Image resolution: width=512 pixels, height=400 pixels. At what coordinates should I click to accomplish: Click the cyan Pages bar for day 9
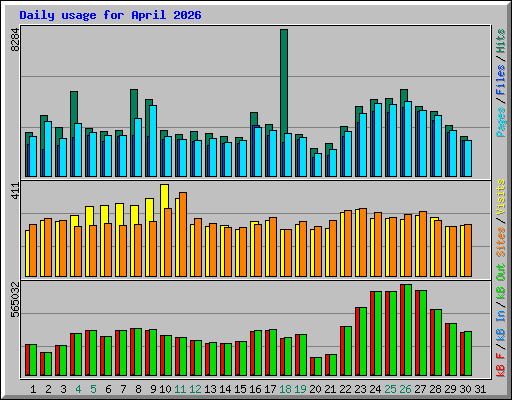tap(153, 141)
